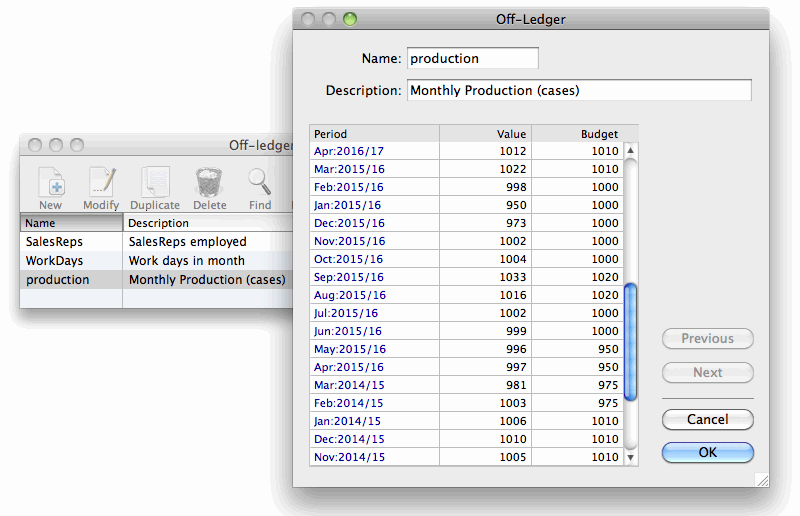Click the scrollbar down arrow in table
The image size is (800, 516).
[x=631, y=457]
